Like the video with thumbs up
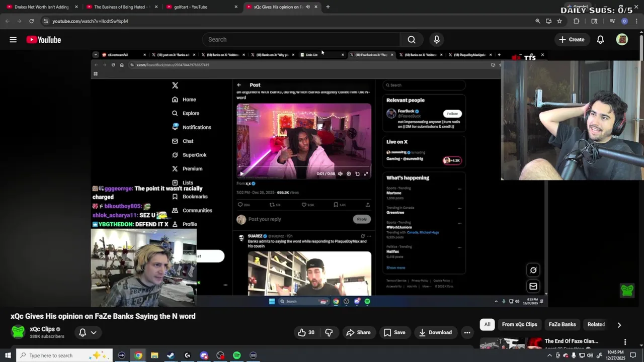 point(306,332)
